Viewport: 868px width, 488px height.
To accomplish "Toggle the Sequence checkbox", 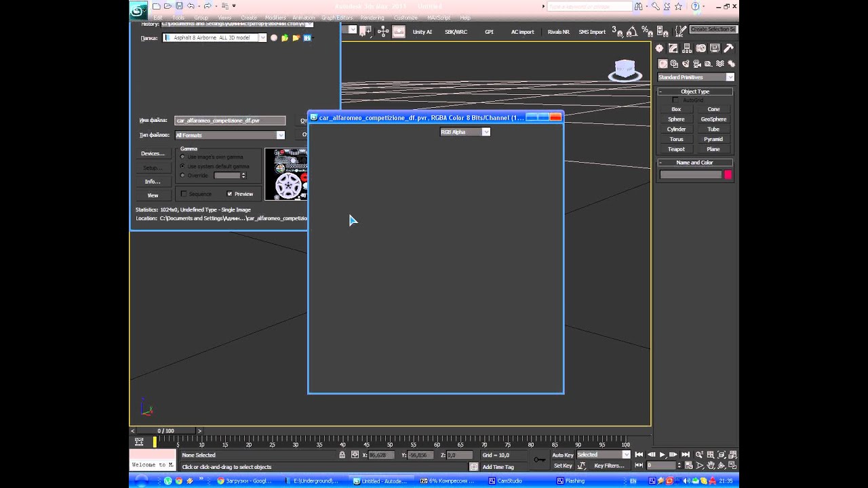I will click(183, 194).
